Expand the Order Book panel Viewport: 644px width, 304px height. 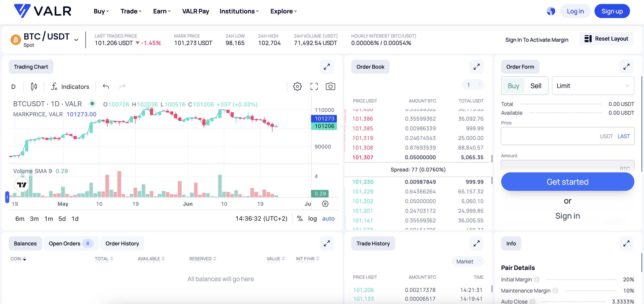477,67
